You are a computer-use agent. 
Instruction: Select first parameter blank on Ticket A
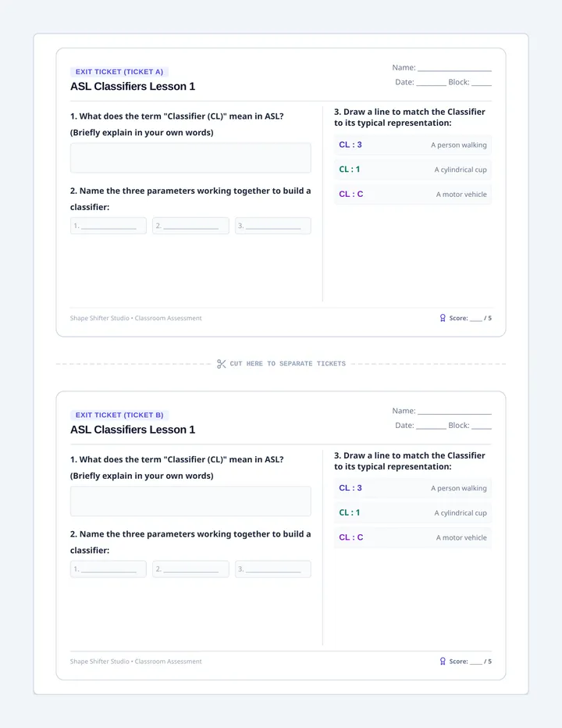108,226
